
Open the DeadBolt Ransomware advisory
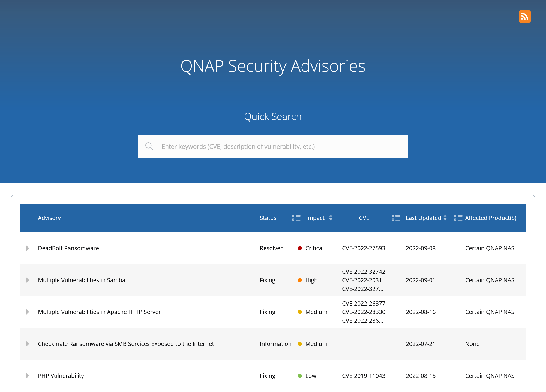point(68,248)
